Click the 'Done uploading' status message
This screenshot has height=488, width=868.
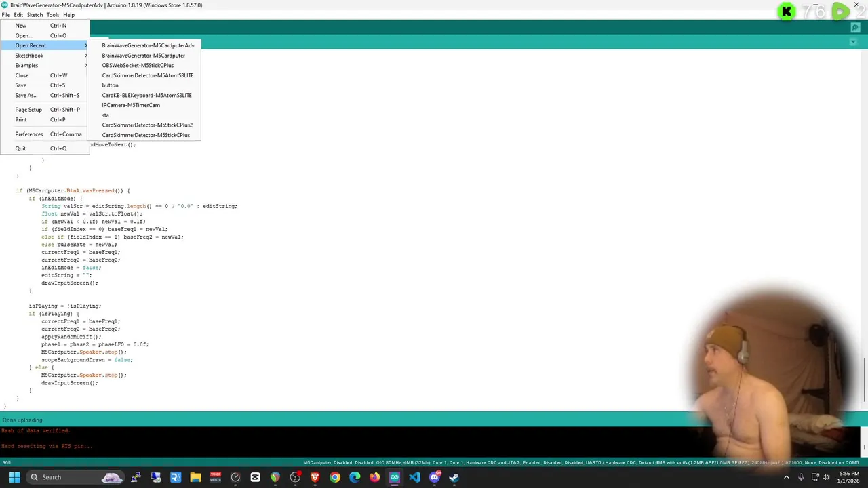pos(22,420)
